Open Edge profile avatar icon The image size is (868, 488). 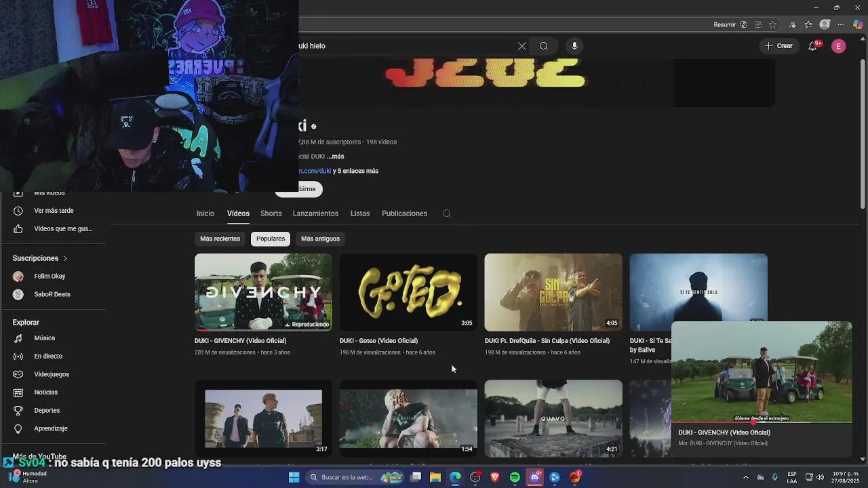[825, 24]
